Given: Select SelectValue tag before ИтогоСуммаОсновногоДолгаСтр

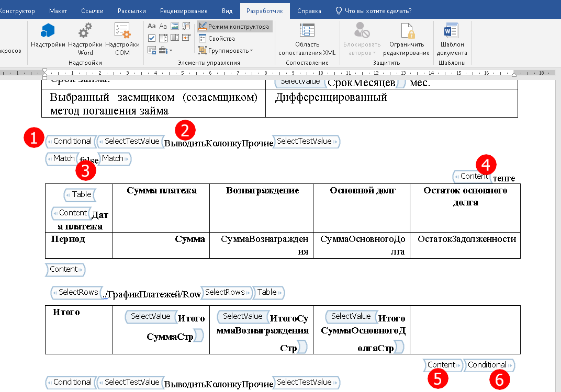Looking at the screenshot, I should pos(351,316).
